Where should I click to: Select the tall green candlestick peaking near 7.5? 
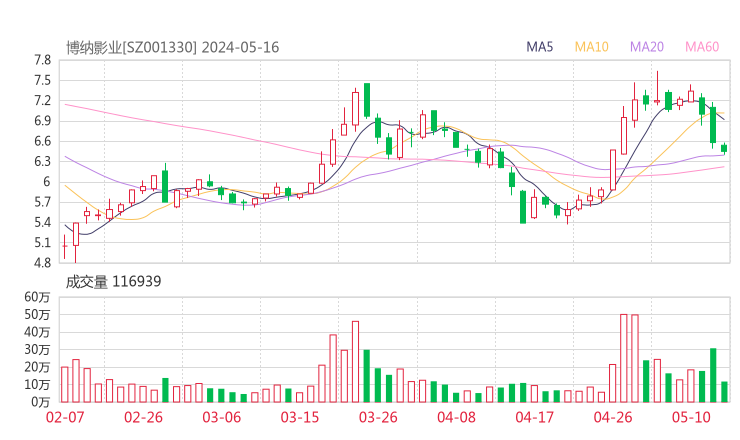click(367, 100)
